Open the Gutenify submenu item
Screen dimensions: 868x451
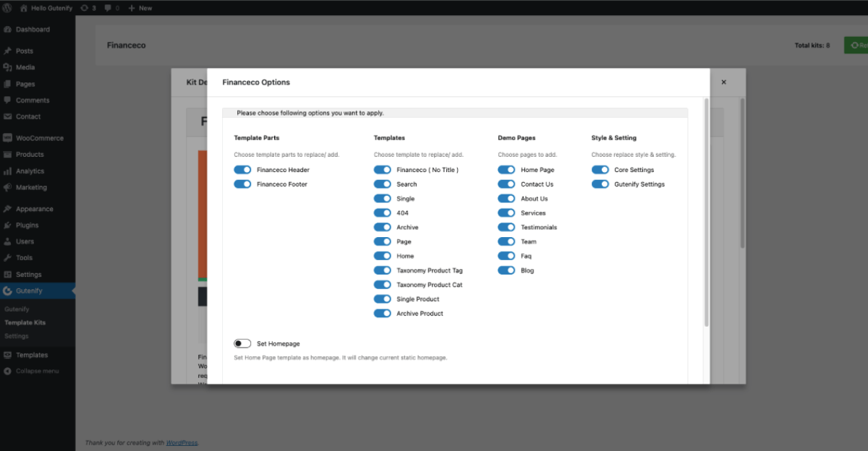tap(17, 309)
